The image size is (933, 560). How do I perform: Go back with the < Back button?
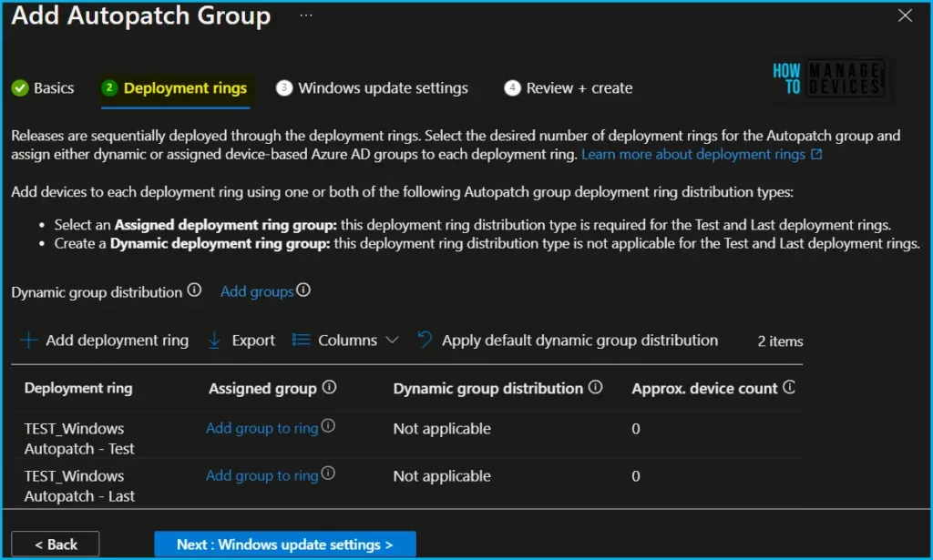pos(56,544)
